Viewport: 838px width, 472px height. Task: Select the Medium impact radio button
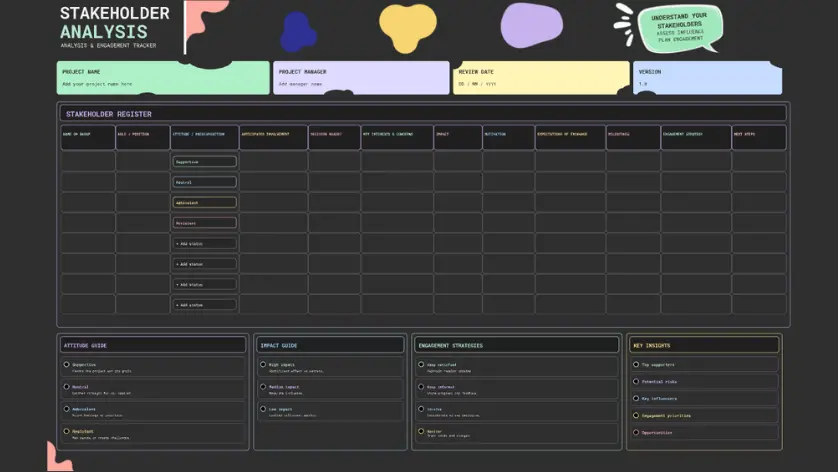pyautogui.click(x=263, y=386)
